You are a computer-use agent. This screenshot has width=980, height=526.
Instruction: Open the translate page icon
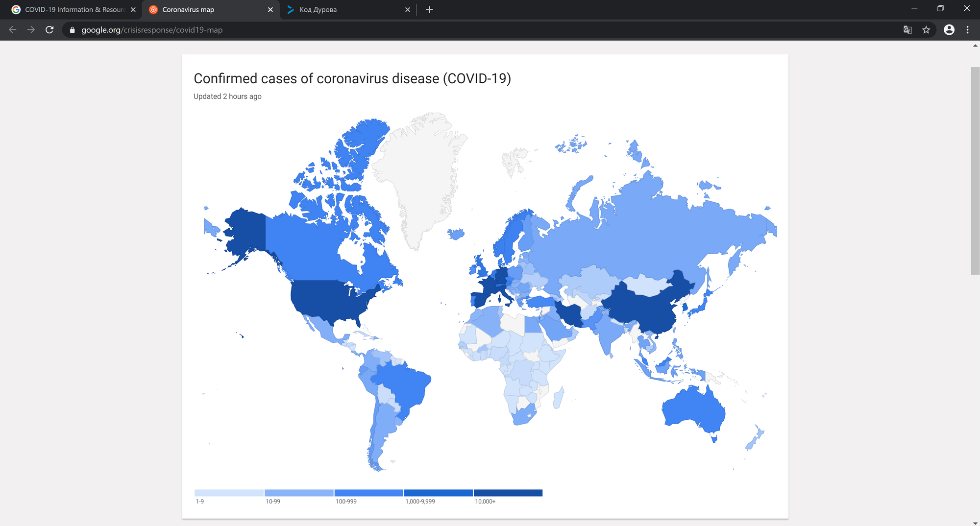coord(907,30)
